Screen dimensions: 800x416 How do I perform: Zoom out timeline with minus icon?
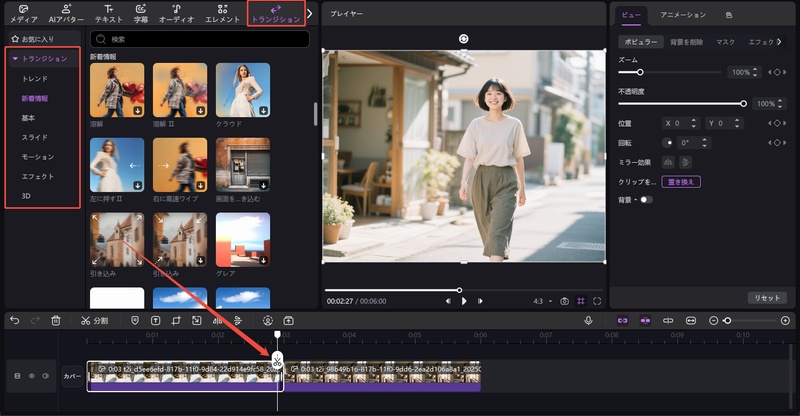(714, 321)
